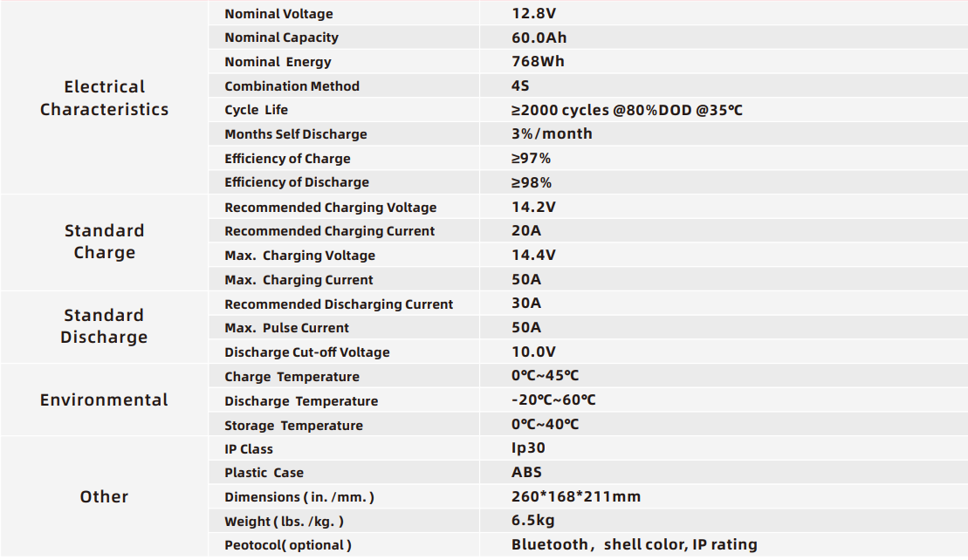Click the Standard Discharge section heading
The width and height of the screenshot is (968, 560).
pos(105,325)
